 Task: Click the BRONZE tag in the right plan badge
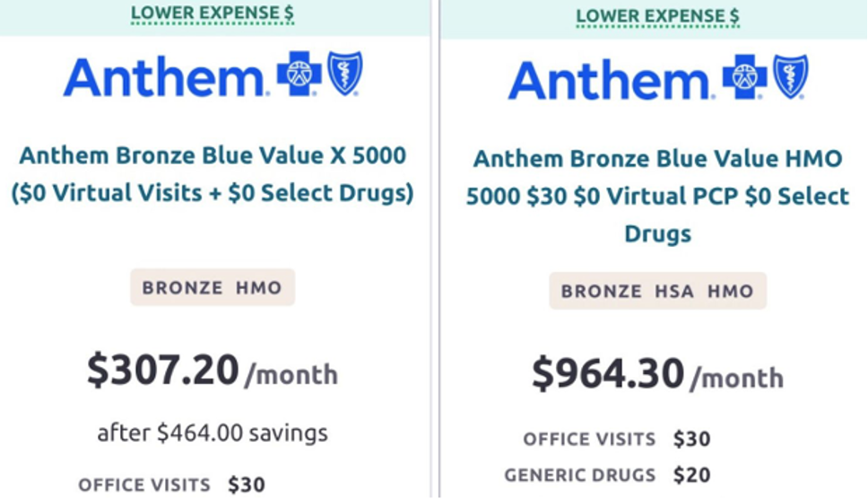601,292
